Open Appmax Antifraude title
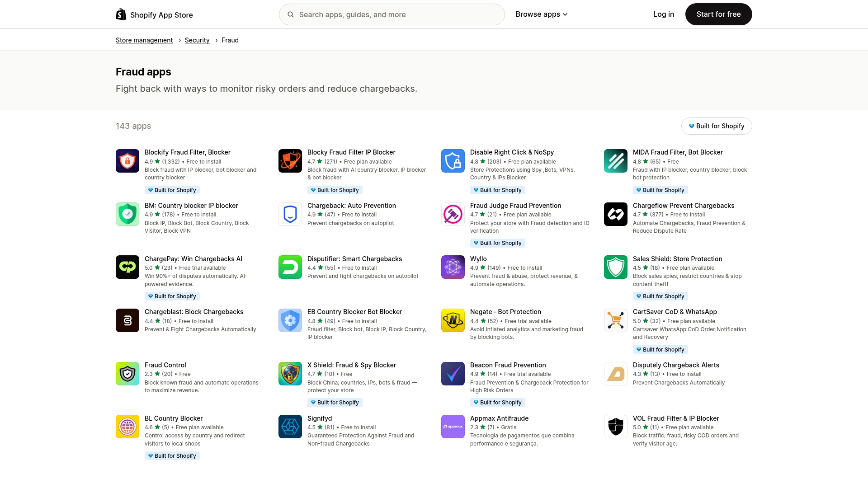The height and width of the screenshot is (488, 868). click(499, 418)
